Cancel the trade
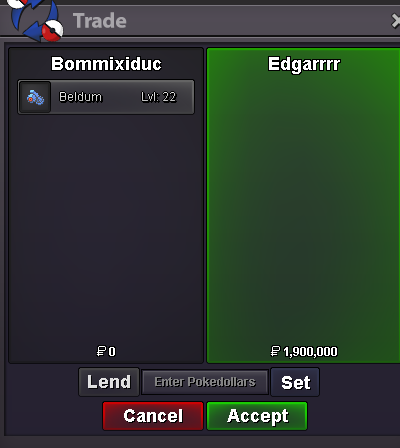This screenshot has height=448, width=400. click(x=153, y=416)
